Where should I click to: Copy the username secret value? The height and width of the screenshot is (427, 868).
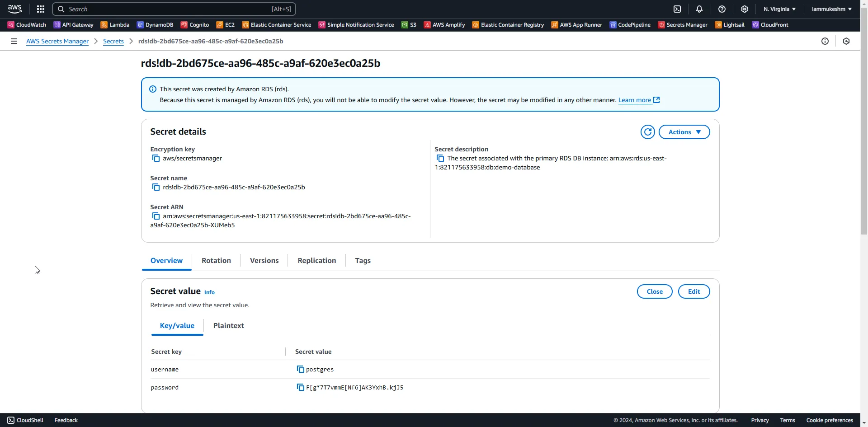[300, 369]
